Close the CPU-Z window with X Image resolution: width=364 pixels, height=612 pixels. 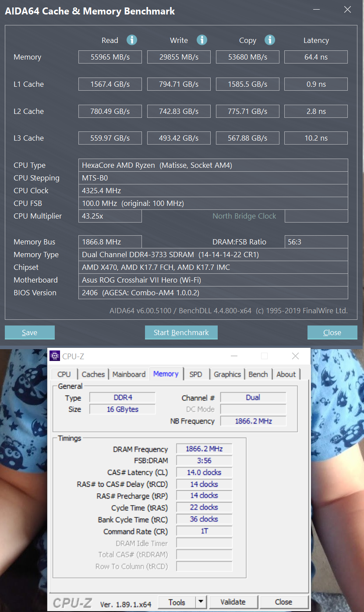296,356
